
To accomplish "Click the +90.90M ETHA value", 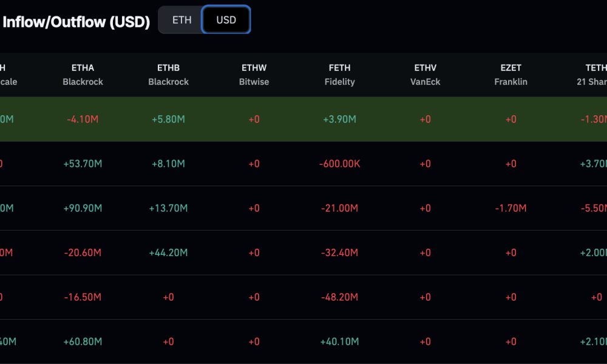I will [83, 208].
